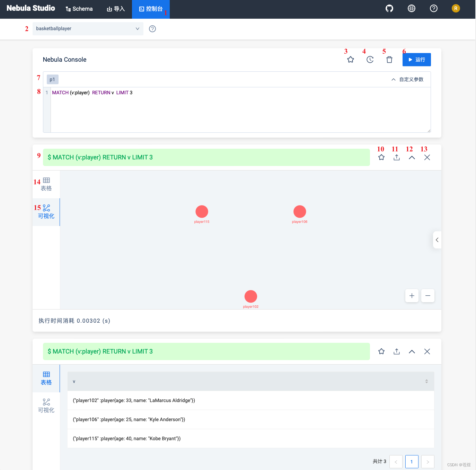Close the second result panel
This screenshot has height=470, width=476.
coord(427,351)
